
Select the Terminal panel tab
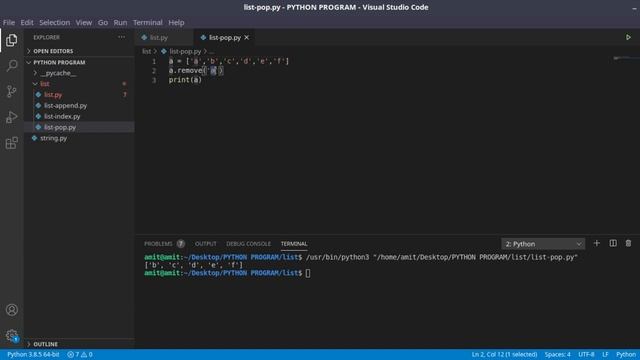(x=294, y=244)
